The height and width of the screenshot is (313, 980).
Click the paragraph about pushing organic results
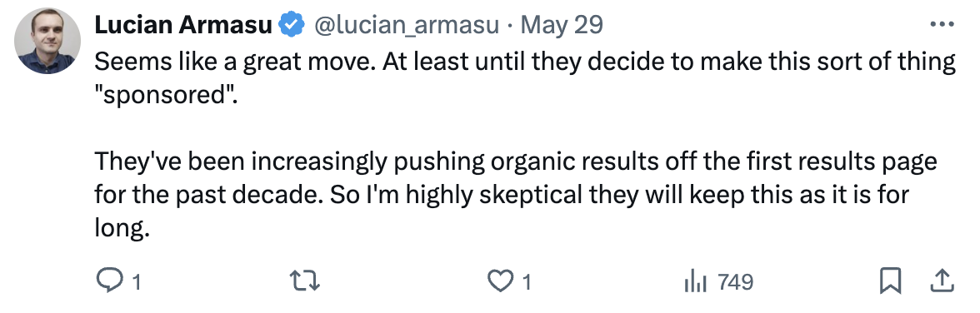tap(516, 196)
